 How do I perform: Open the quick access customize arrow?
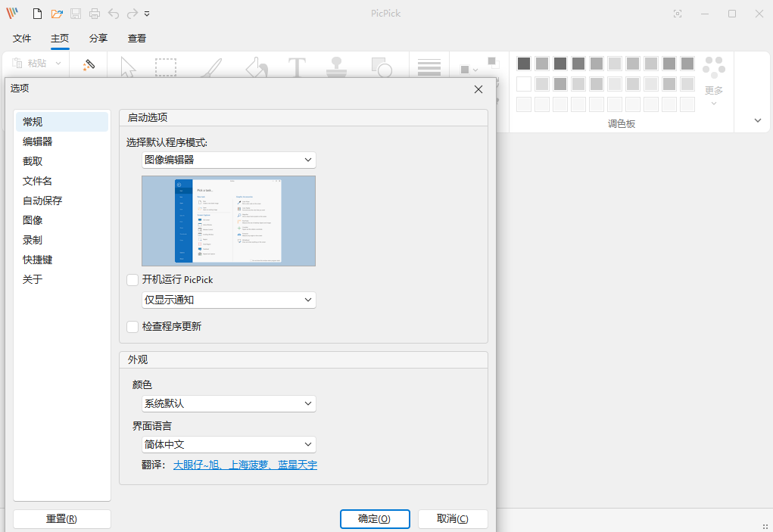pyautogui.click(x=147, y=14)
